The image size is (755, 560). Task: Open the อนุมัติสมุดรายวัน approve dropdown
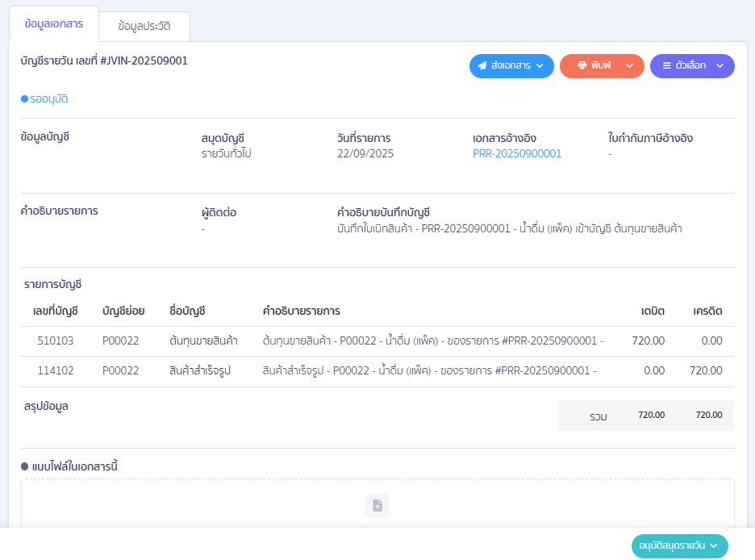[679, 546]
